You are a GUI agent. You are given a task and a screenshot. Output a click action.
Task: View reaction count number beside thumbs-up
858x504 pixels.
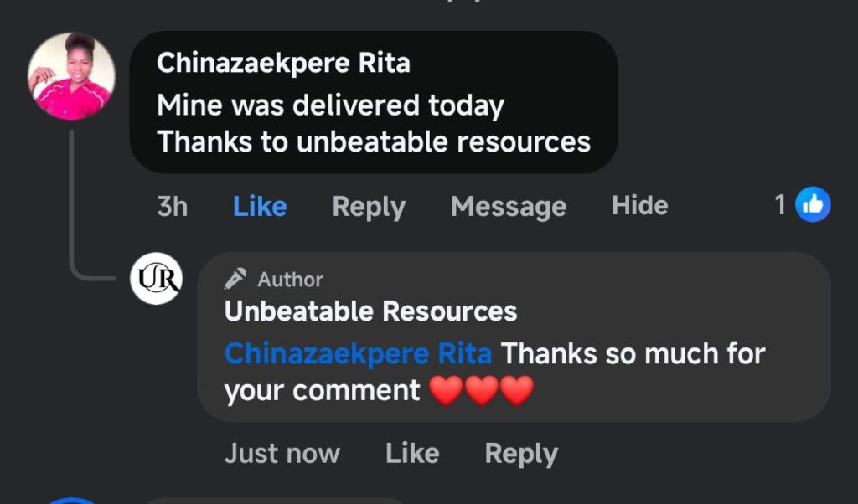[x=780, y=205]
